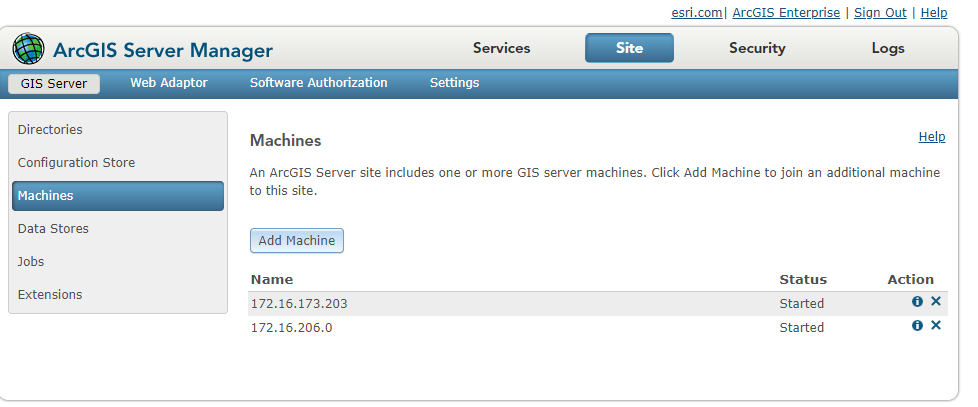
Task: Open info for machine 172.16.173.203
Action: coord(917,302)
